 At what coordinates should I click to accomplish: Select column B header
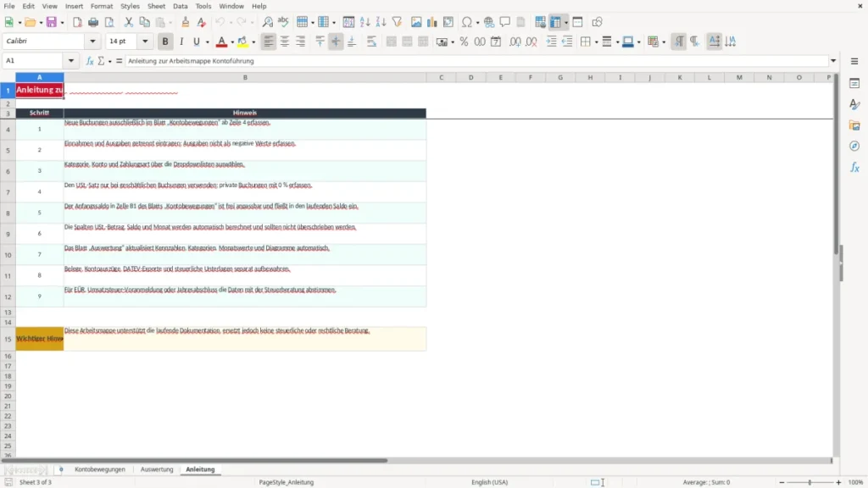(x=245, y=77)
